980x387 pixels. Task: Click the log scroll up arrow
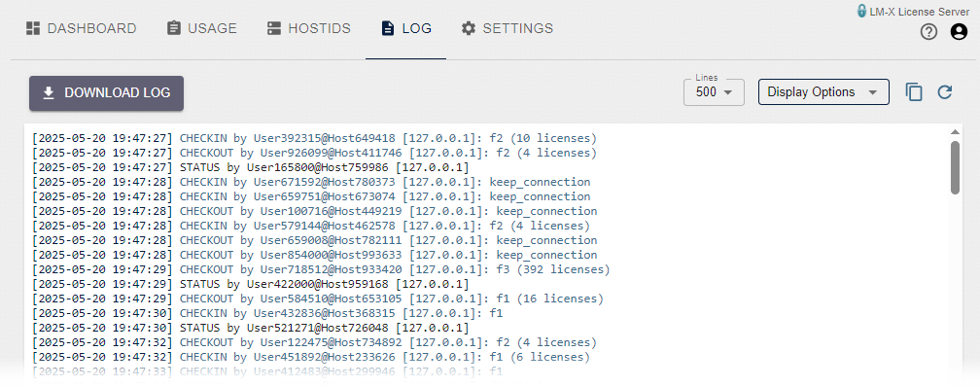click(x=955, y=132)
